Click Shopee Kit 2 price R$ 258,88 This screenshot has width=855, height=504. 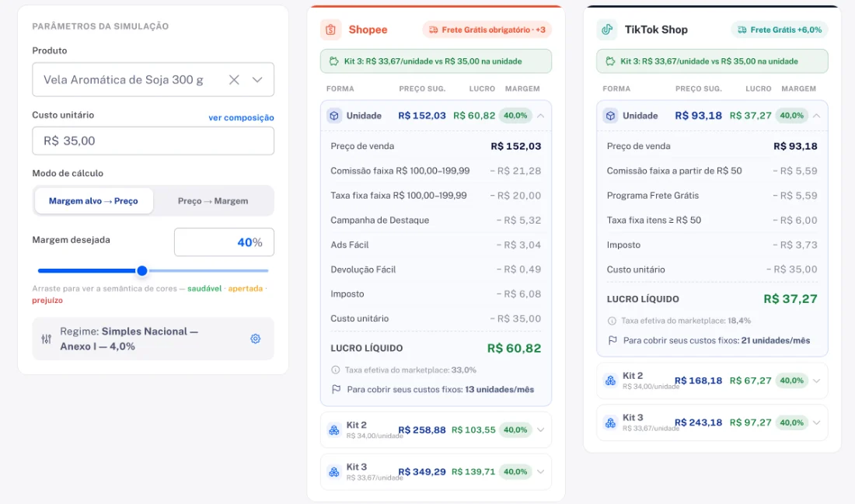[422, 430]
